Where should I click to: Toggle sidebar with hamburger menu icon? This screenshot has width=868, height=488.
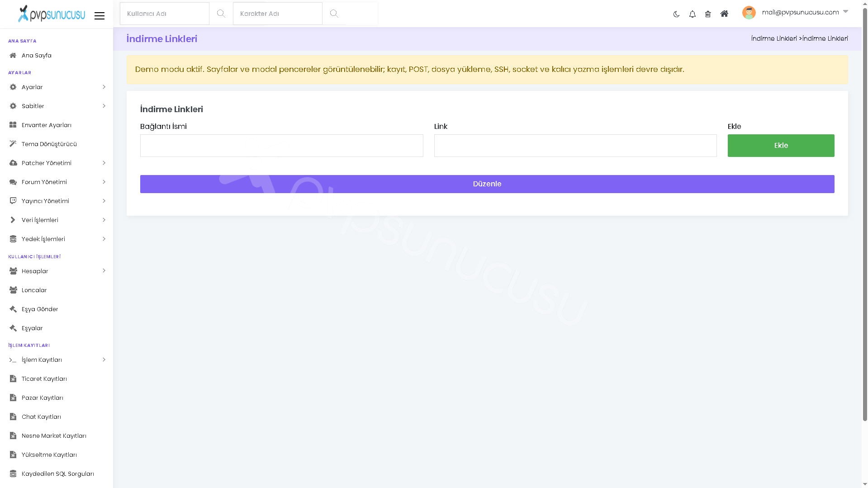[x=100, y=16]
